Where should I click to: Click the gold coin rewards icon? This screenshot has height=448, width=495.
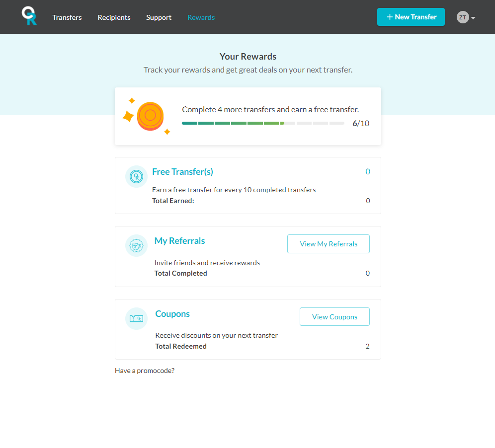(x=150, y=116)
